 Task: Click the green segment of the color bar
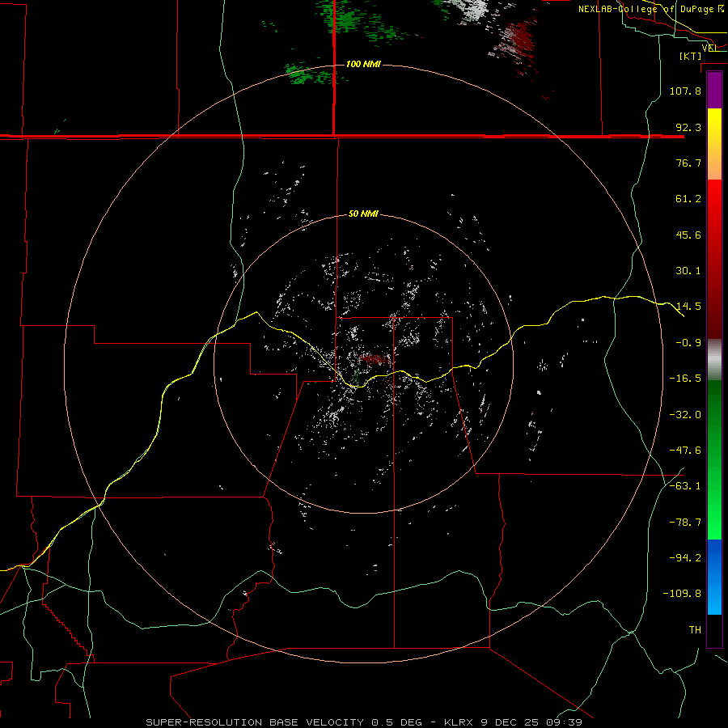point(714,459)
